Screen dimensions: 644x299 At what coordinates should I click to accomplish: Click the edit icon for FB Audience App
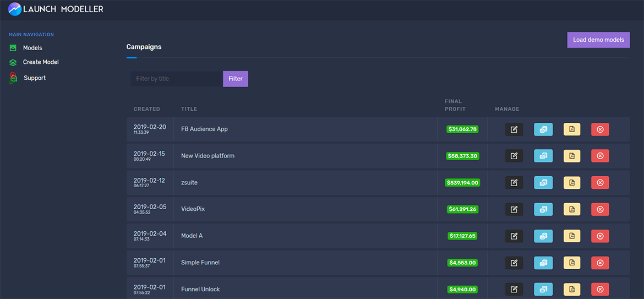[x=514, y=129]
